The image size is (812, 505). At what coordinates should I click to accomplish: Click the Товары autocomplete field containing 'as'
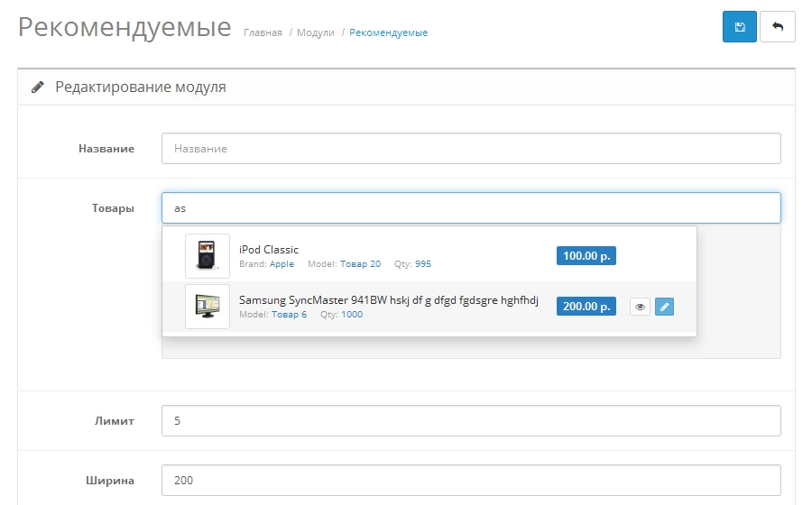pos(471,208)
